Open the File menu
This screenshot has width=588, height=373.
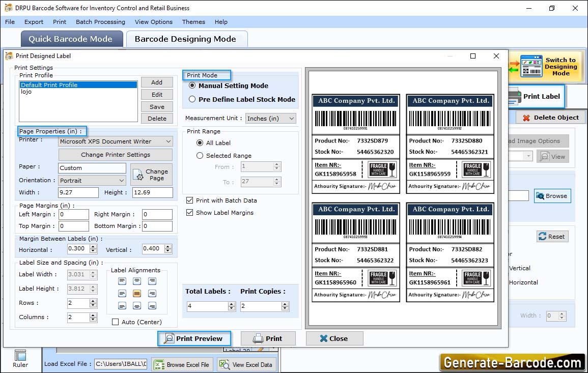point(10,22)
